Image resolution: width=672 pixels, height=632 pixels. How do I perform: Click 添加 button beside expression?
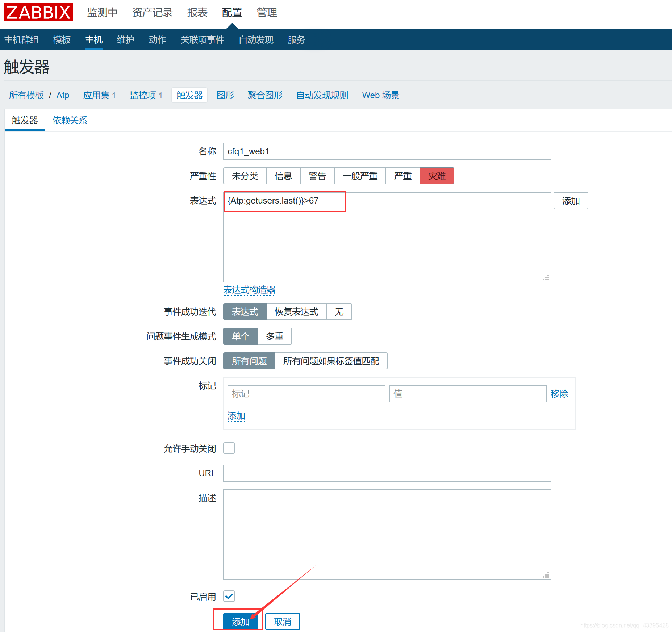point(571,201)
